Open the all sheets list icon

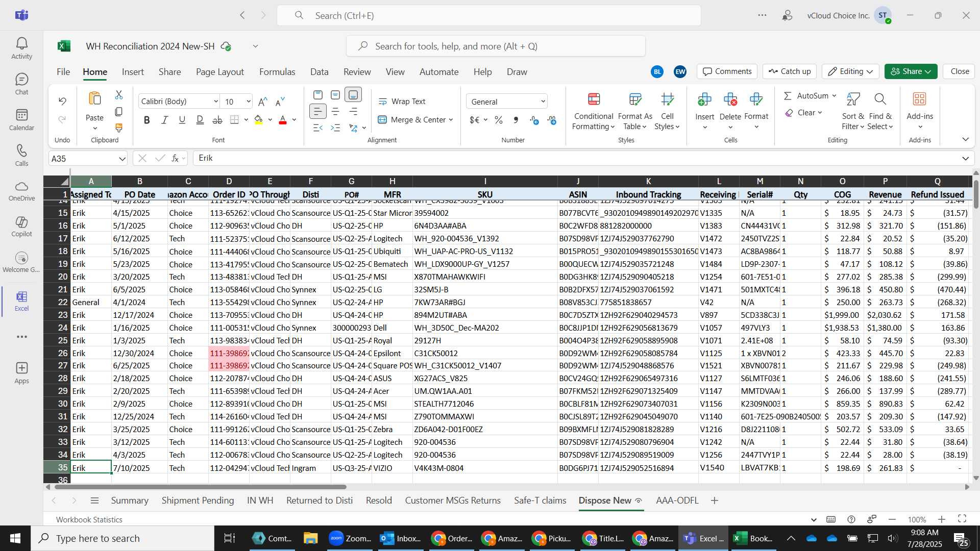point(94,500)
